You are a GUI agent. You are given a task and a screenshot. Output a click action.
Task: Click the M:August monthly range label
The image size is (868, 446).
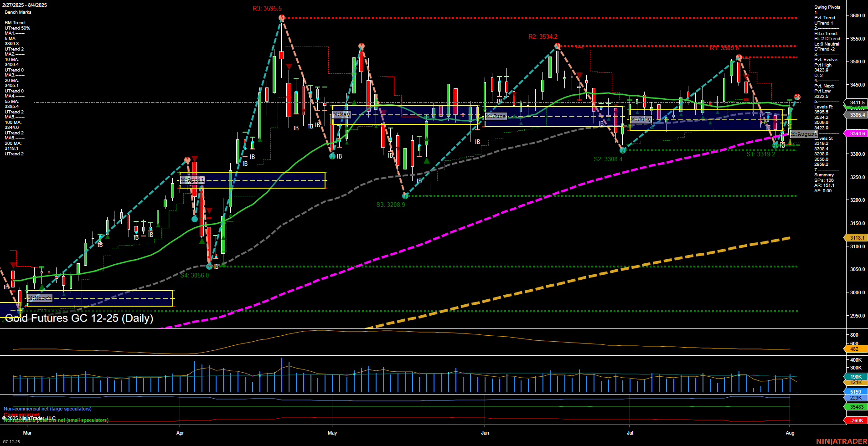tap(803, 134)
